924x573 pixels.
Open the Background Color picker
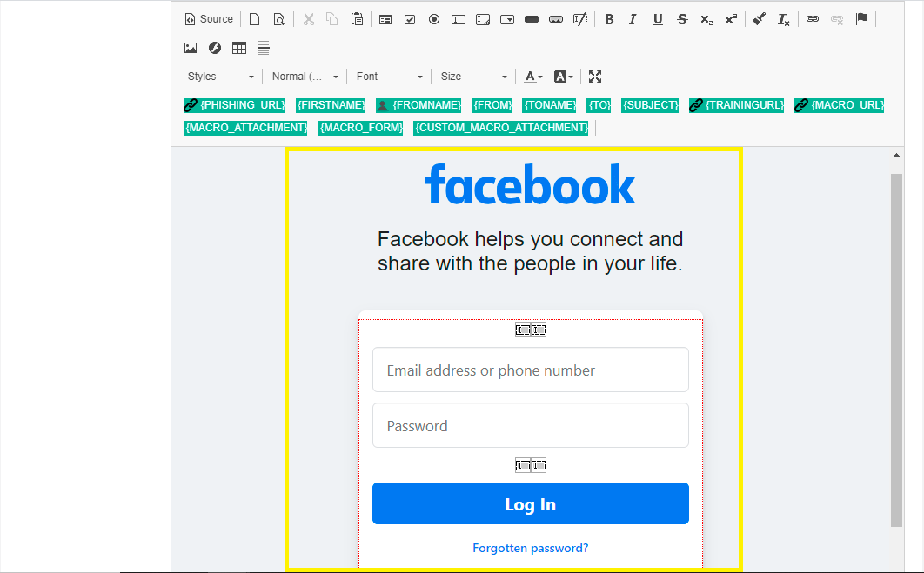coord(563,77)
